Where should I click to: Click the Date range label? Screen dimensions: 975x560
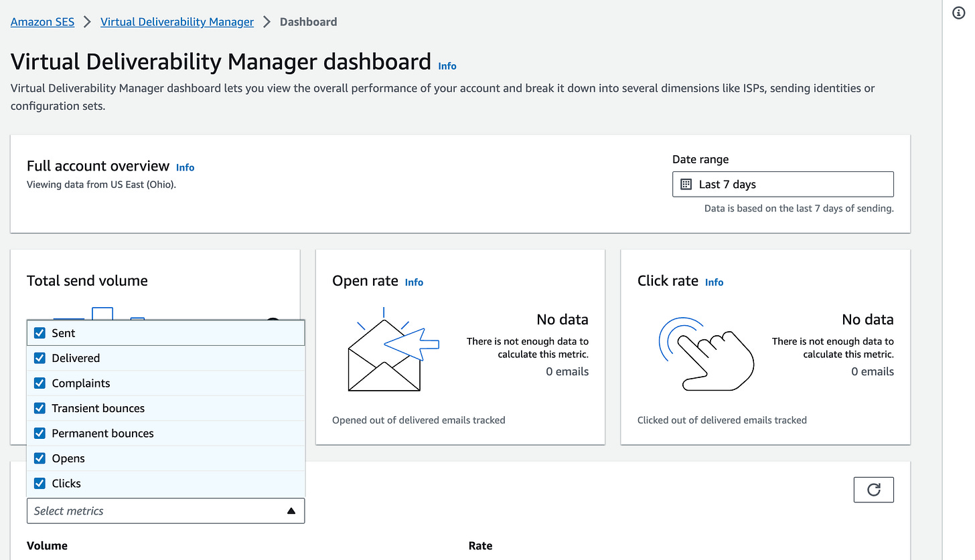point(700,159)
